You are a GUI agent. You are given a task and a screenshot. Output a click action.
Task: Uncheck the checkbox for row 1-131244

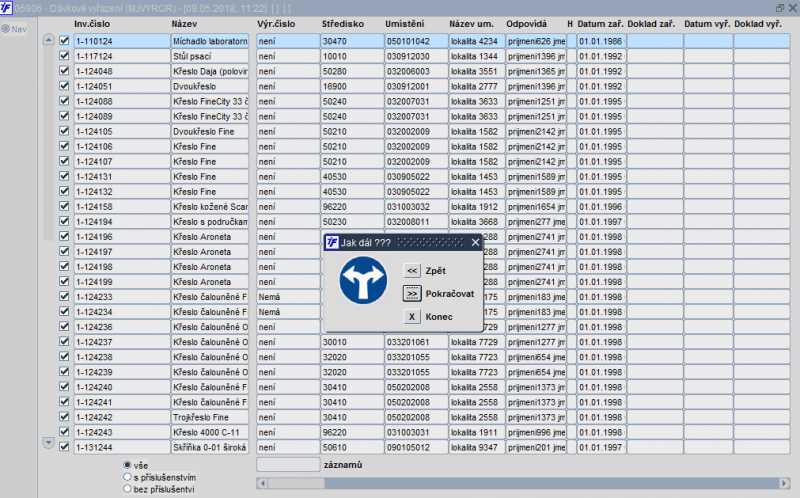[x=64, y=447]
